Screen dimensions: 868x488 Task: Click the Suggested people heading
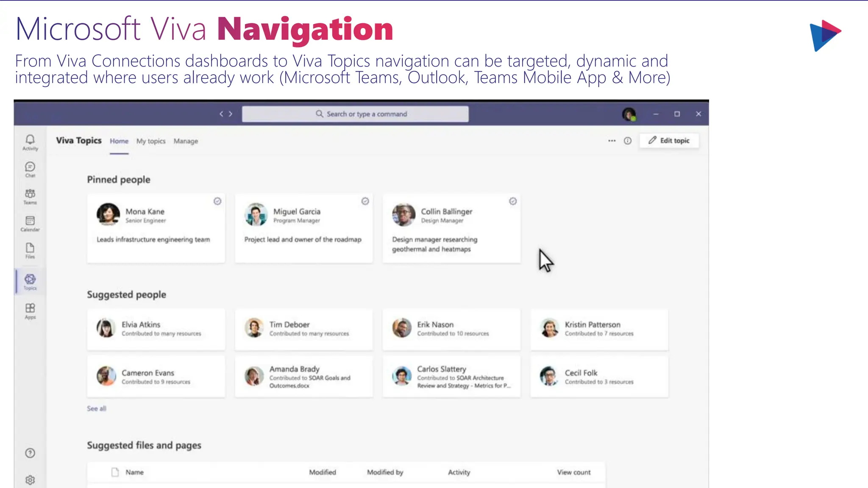click(127, 294)
